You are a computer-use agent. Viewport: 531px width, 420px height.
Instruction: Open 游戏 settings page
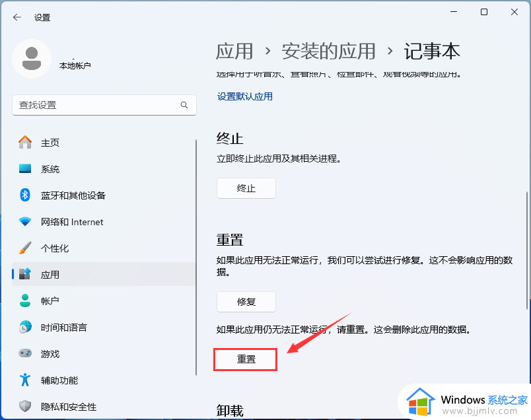tap(104, 353)
